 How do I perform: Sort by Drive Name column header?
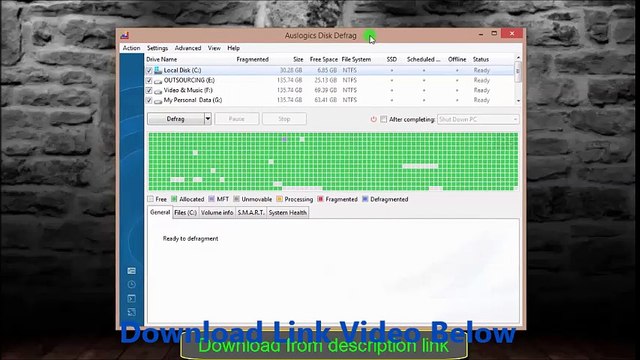162,60
